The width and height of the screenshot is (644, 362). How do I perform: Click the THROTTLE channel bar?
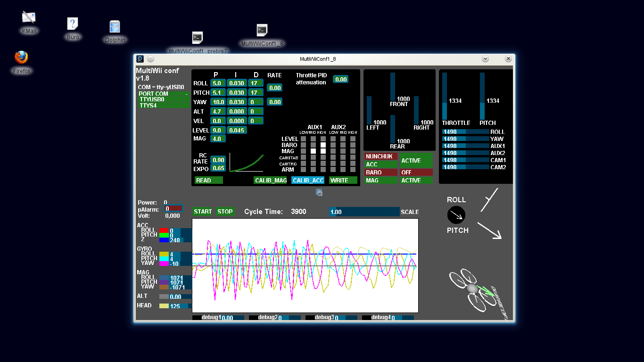tap(444, 96)
